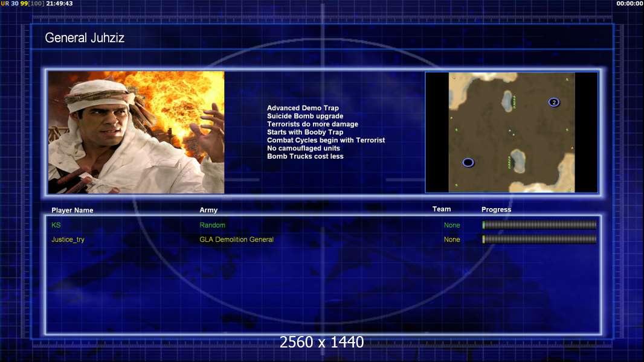Select player name Justice_try
Image resolution: width=644 pixels, height=362 pixels.
coord(68,240)
